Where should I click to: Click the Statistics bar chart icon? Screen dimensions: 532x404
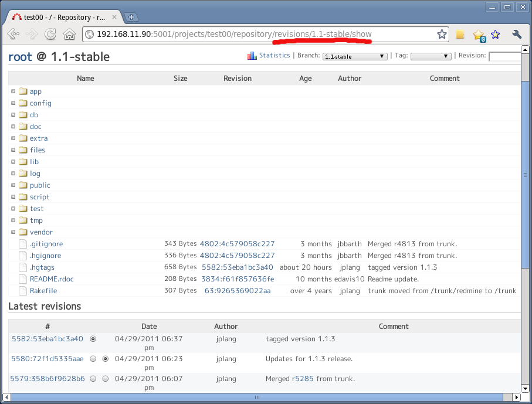click(x=252, y=56)
